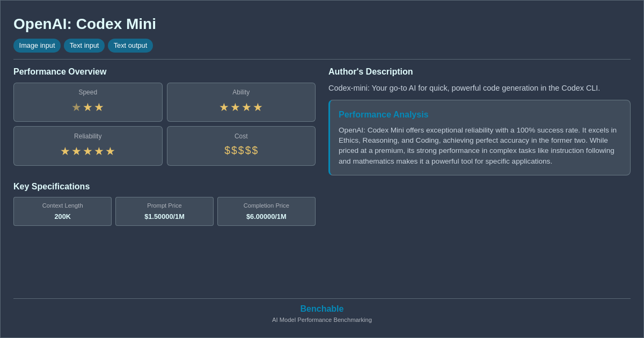Toggle the Image input capability badge

(x=36, y=46)
